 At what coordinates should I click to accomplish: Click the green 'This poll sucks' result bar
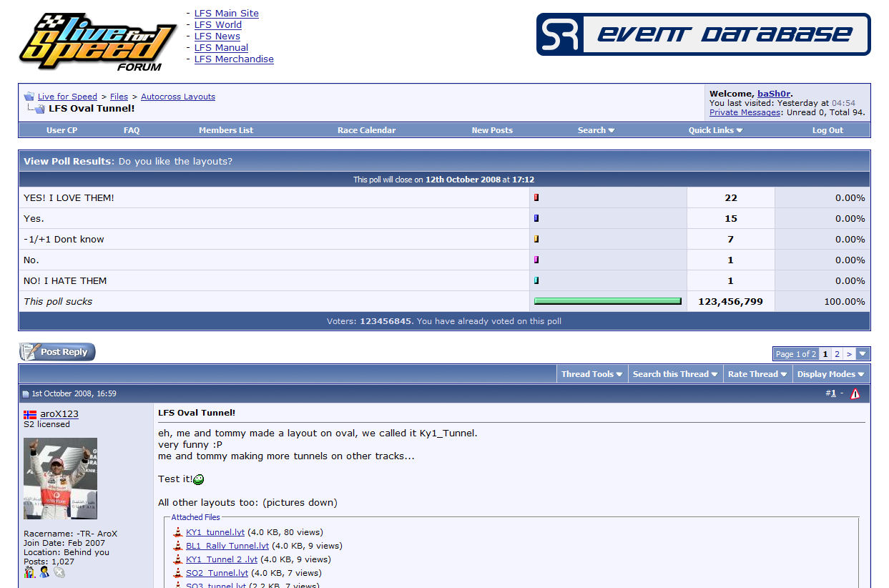pos(608,301)
